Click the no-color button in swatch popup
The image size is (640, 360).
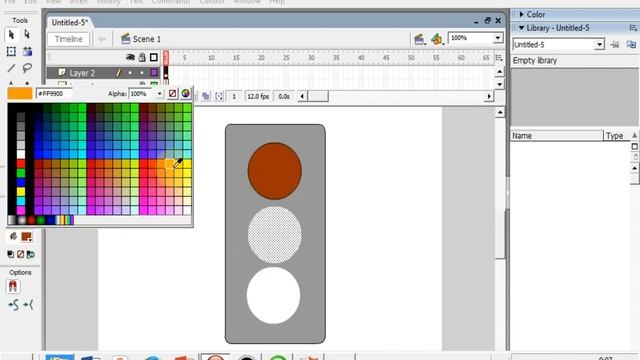173,93
